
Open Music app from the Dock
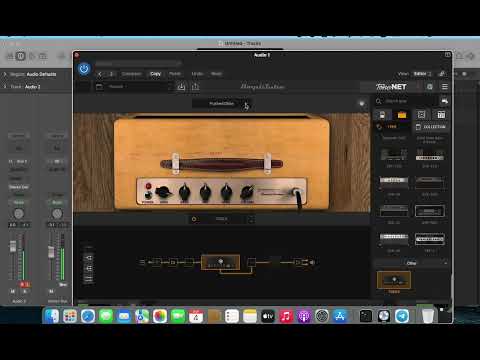click(x=286, y=316)
